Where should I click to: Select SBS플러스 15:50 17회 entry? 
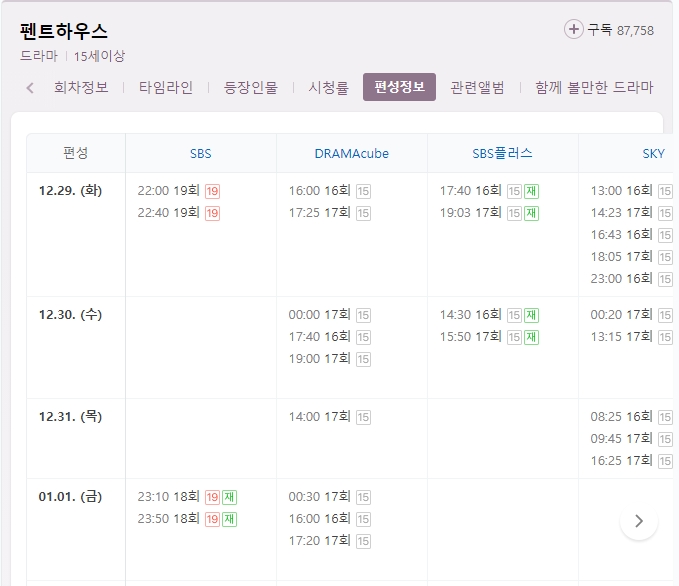(471, 337)
